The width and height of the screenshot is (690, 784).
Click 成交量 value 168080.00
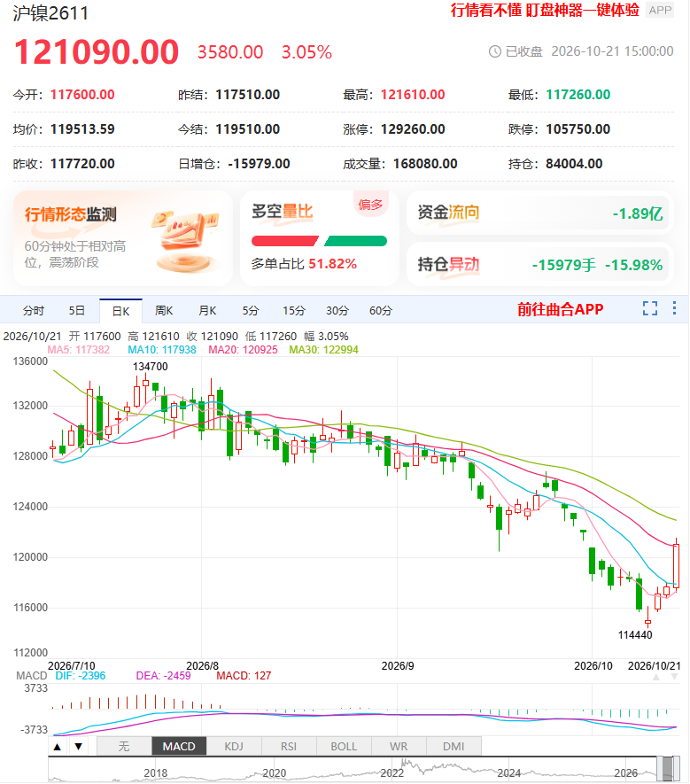425,164
